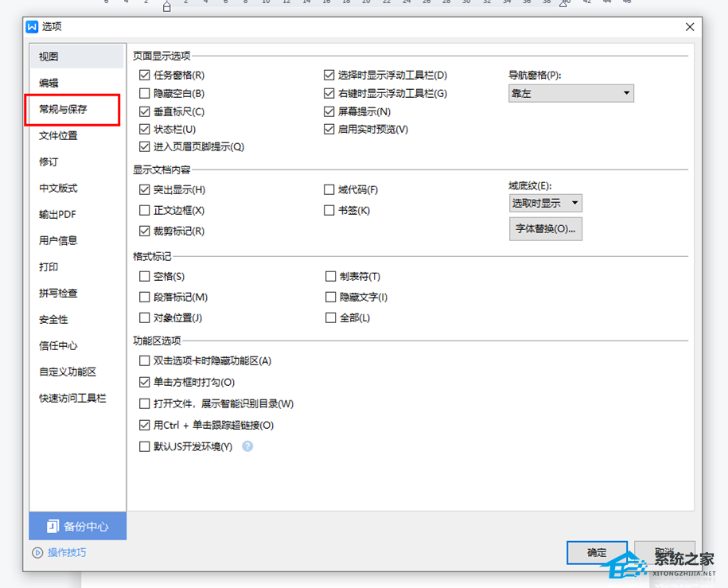Toggle the 右键时显示浮动工具栏(G) checkbox
The width and height of the screenshot is (728, 588).
(x=329, y=93)
